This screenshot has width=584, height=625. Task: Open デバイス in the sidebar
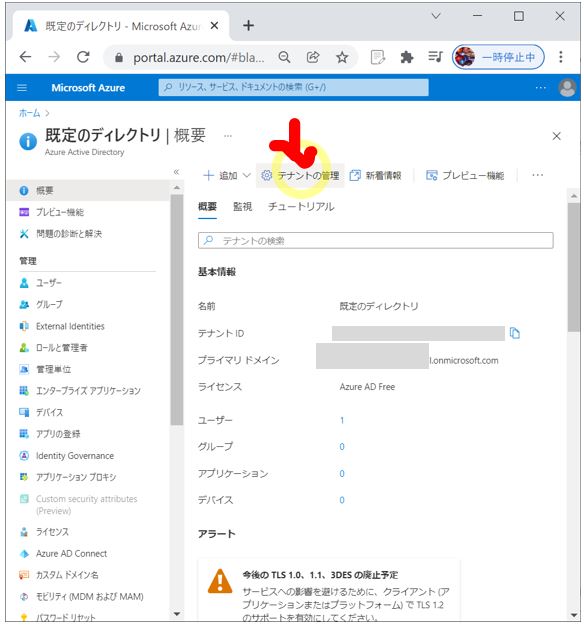coord(49,412)
